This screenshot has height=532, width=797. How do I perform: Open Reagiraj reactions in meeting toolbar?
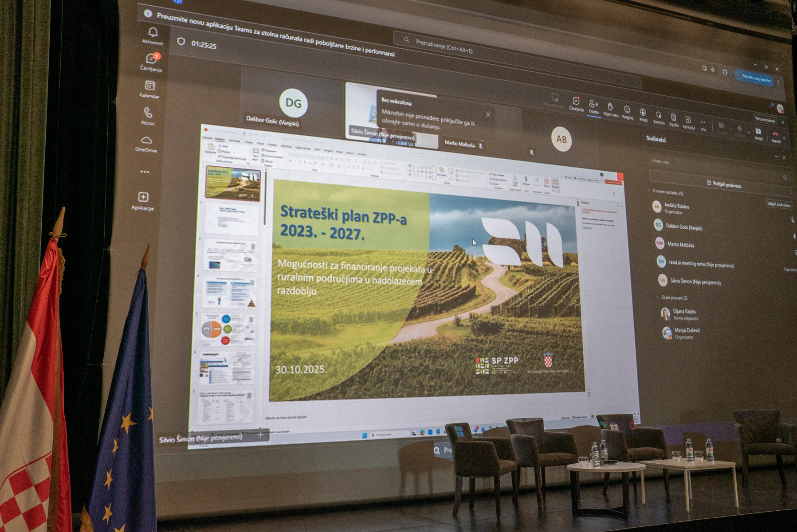click(627, 110)
